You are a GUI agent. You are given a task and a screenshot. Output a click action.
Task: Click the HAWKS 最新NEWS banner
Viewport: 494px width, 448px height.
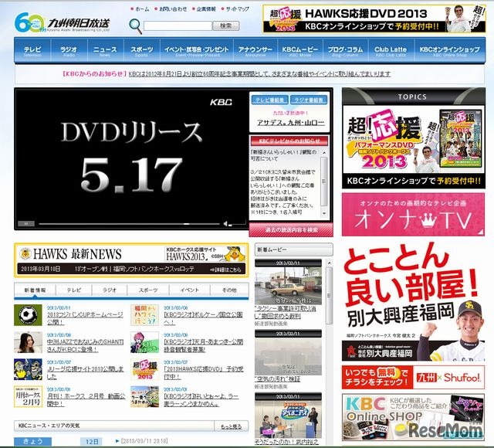131,260
